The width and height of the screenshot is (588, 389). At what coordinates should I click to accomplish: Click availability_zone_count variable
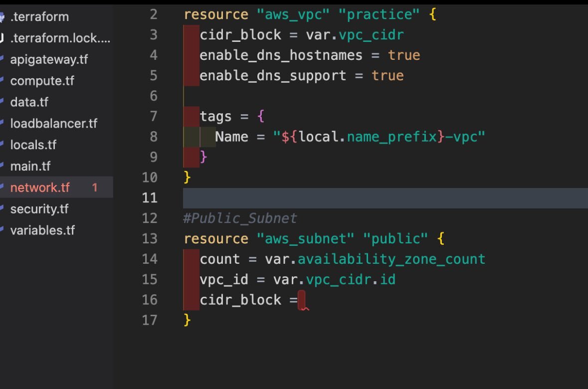coord(392,260)
